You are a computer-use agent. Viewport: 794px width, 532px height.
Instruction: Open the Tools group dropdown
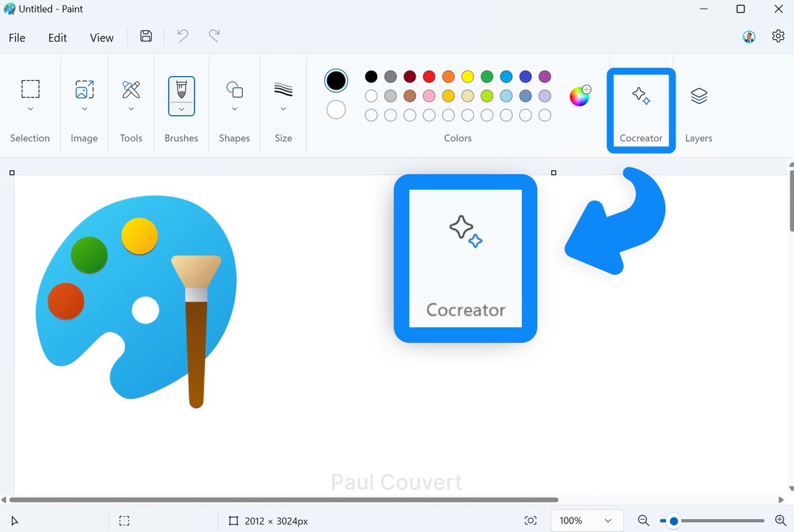point(131,109)
